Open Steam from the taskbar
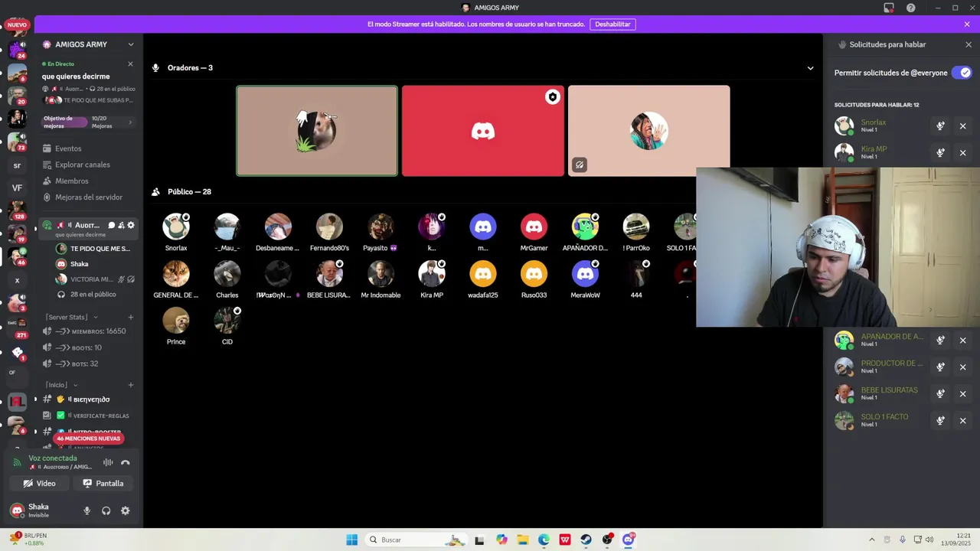Image resolution: width=980 pixels, height=551 pixels. click(x=586, y=540)
